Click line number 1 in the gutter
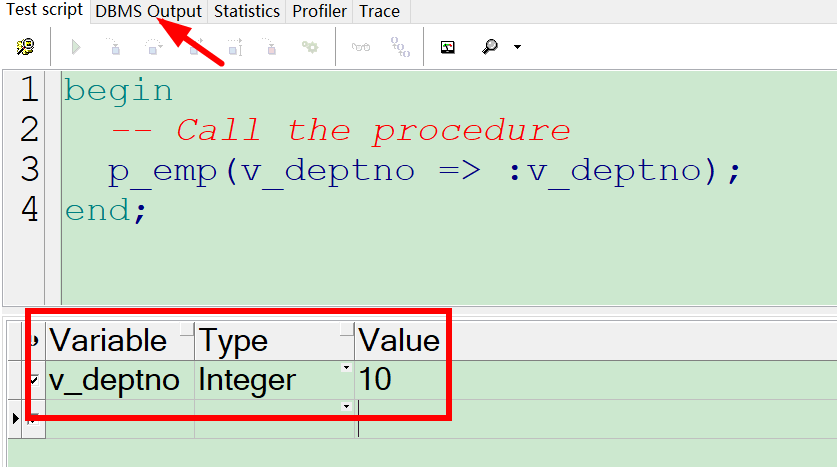 tap(30, 89)
